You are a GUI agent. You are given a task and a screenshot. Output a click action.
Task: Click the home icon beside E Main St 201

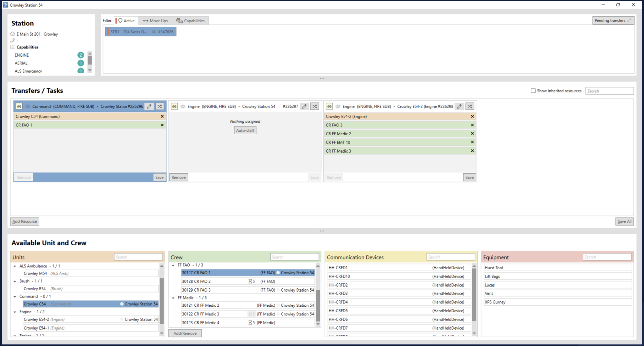pyautogui.click(x=12, y=34)
